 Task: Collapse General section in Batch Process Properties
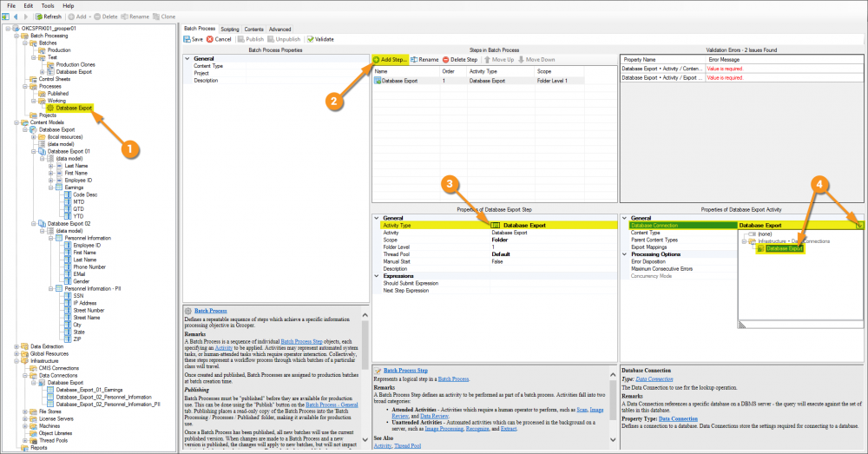[x=187, y=58]
